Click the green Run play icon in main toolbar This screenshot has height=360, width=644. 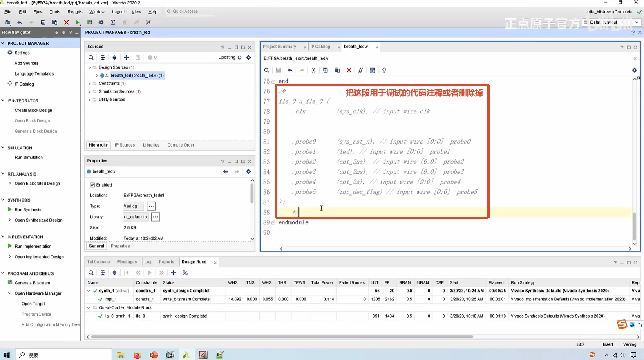(78, 22)
